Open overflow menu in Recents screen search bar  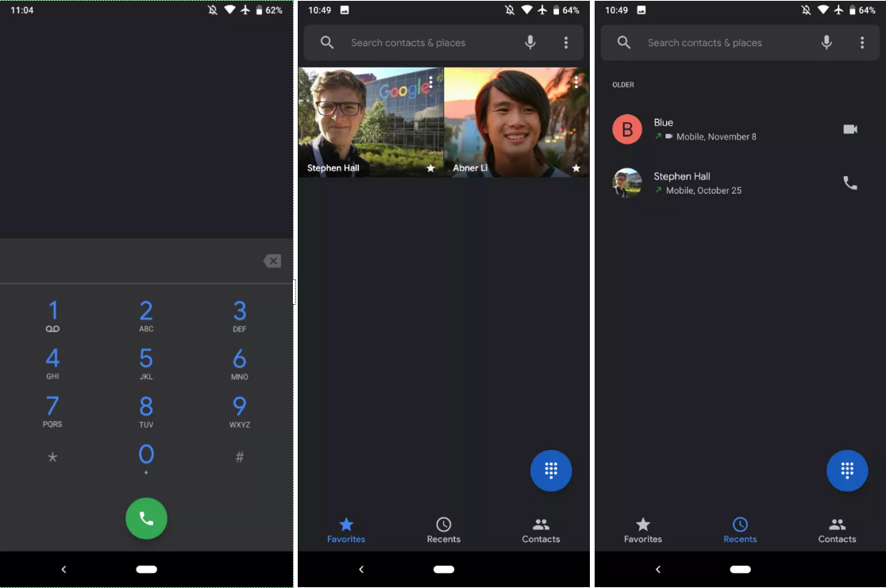pyautogui.click(x=861, y=42)
